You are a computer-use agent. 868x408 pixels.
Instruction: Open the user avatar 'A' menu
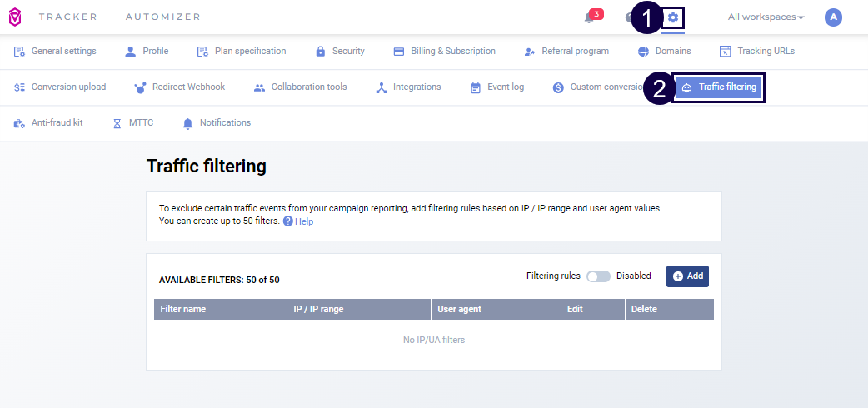833,17
